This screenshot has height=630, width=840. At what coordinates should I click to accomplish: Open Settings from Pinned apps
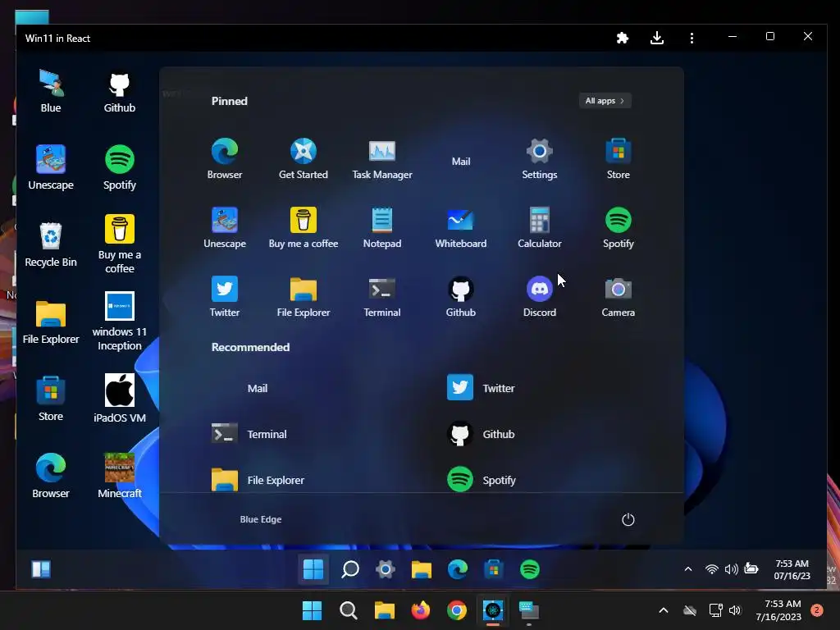click(x=540, y=158)
